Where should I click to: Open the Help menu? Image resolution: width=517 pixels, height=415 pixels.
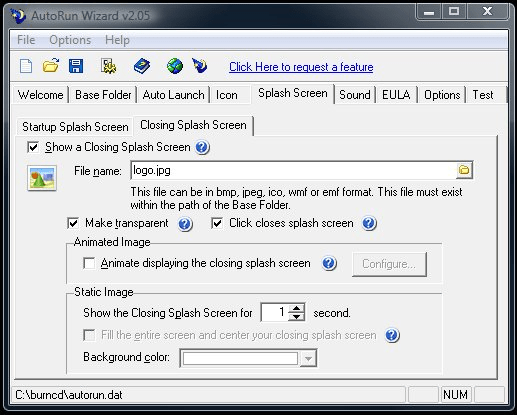click(117, 40)
